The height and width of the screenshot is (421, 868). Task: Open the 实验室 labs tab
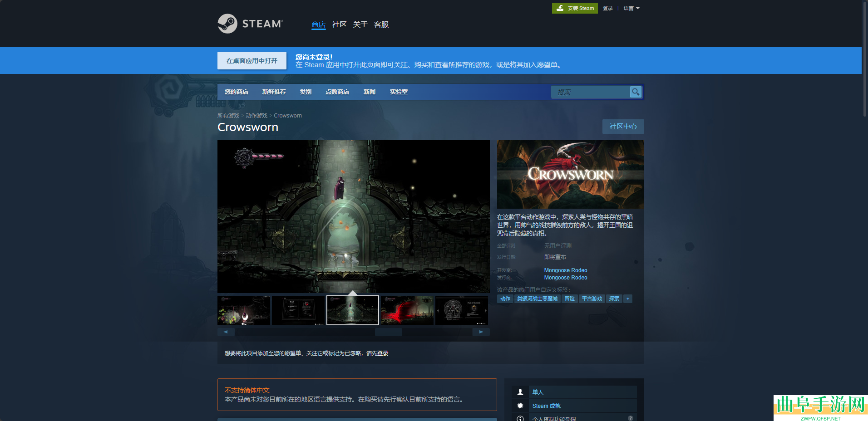tap(399, 92)
